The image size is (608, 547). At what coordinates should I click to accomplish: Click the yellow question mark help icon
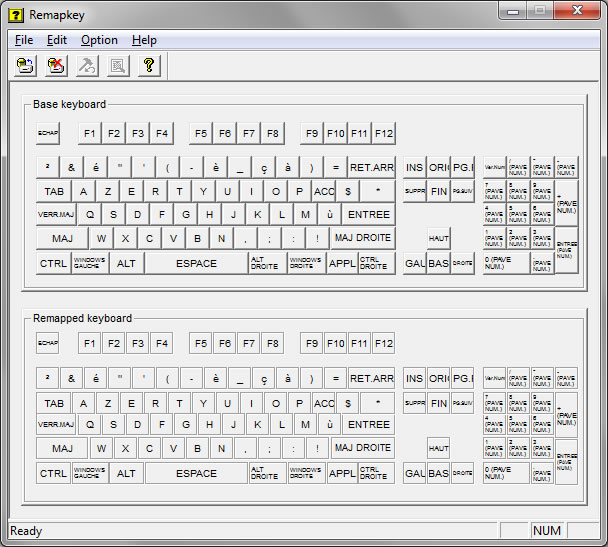click(149, 66)
